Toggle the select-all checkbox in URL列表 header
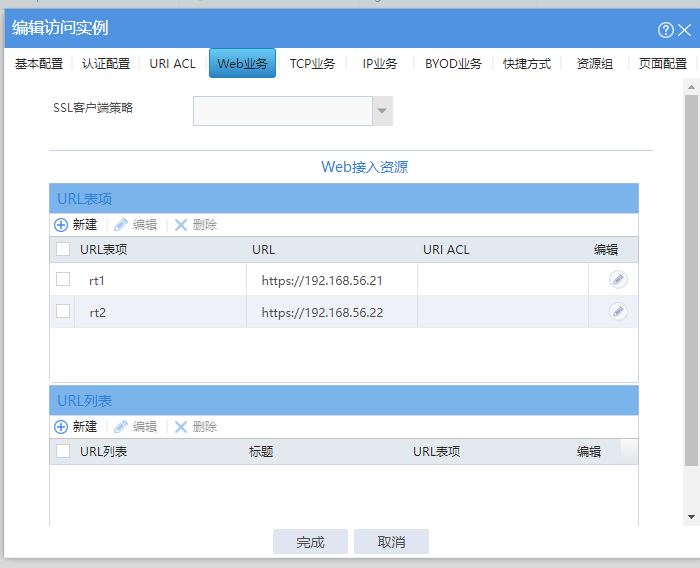This screenshot has width=700, height=568. pyautogui.click(x=63, y=451)
